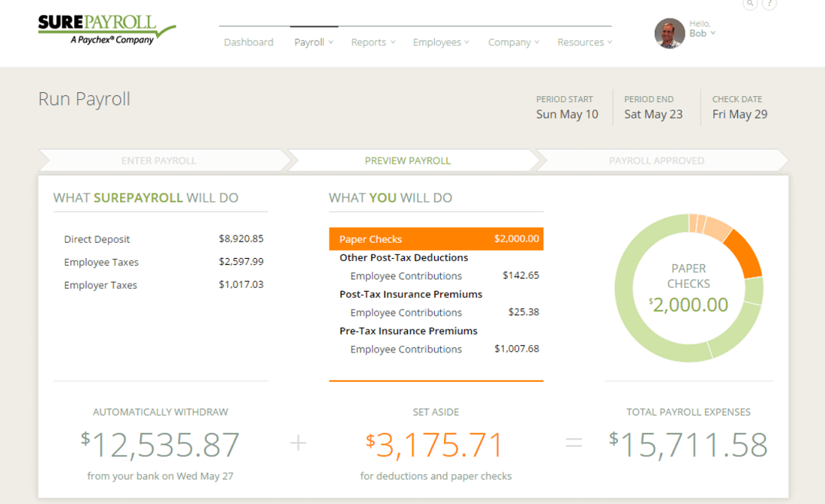Click the Post-Tax Insurance Premiums heading
Image resolution: width=825 pixels, height=504 pixels.
tap(411, 294)
